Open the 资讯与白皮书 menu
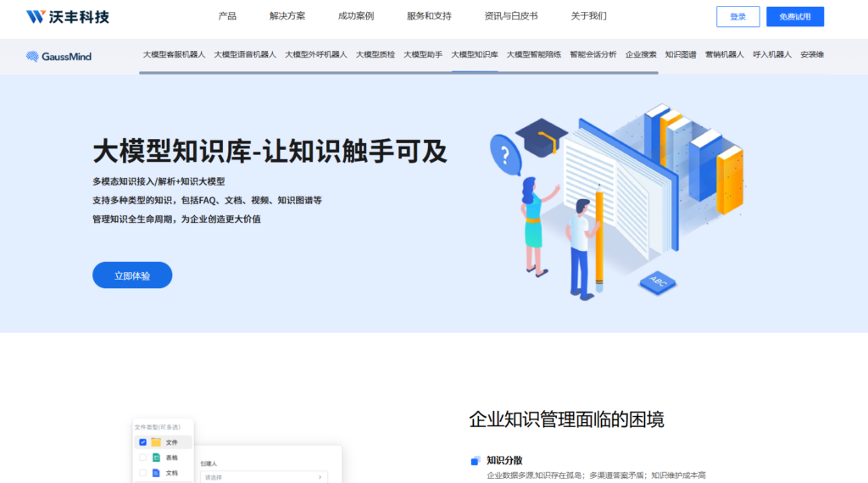Image resolution: width=868 pixels, height=483 pixels. tap(510, 16)
